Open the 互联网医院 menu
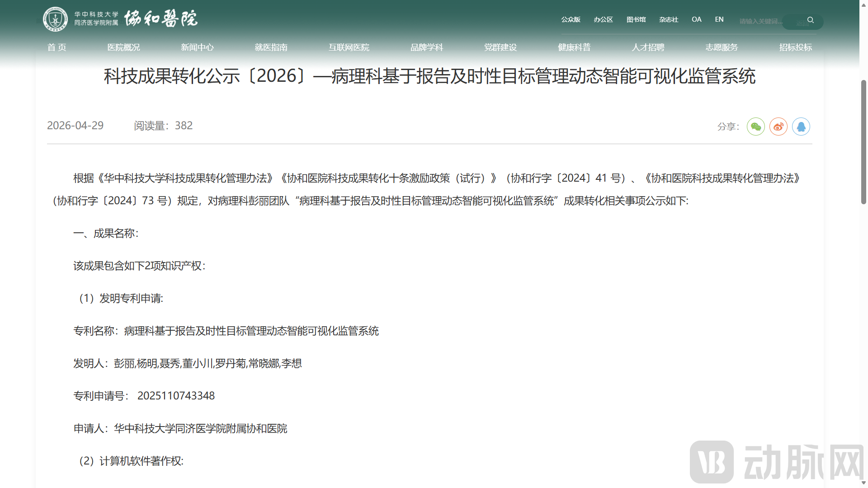This screenshot has height=488, width=868. 349,47
